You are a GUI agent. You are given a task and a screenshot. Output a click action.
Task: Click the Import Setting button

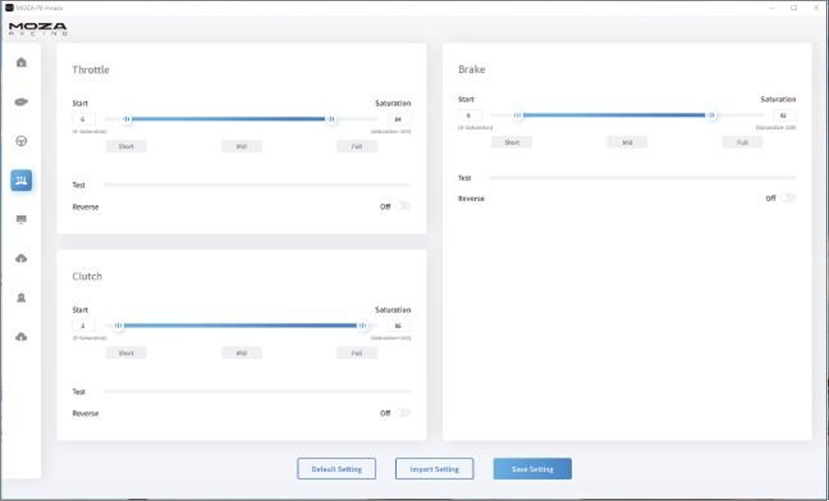434,469
